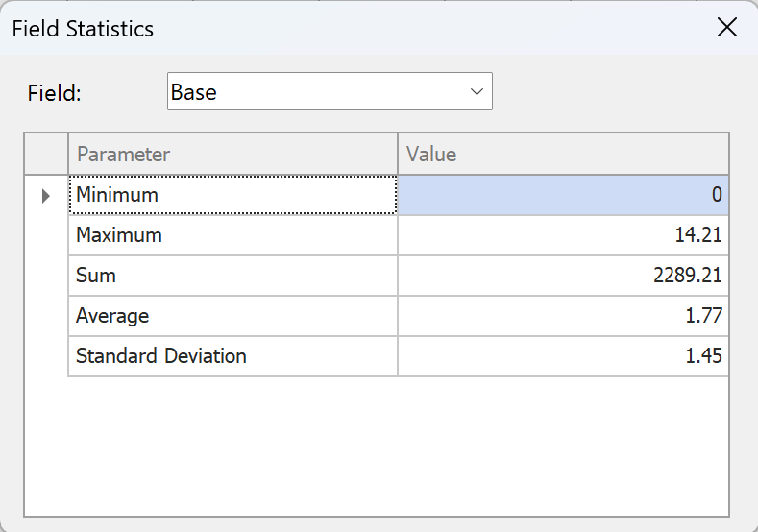Screen dimensions: 758x532
Task: Select the Sum row via its row header
Action: 46,276
